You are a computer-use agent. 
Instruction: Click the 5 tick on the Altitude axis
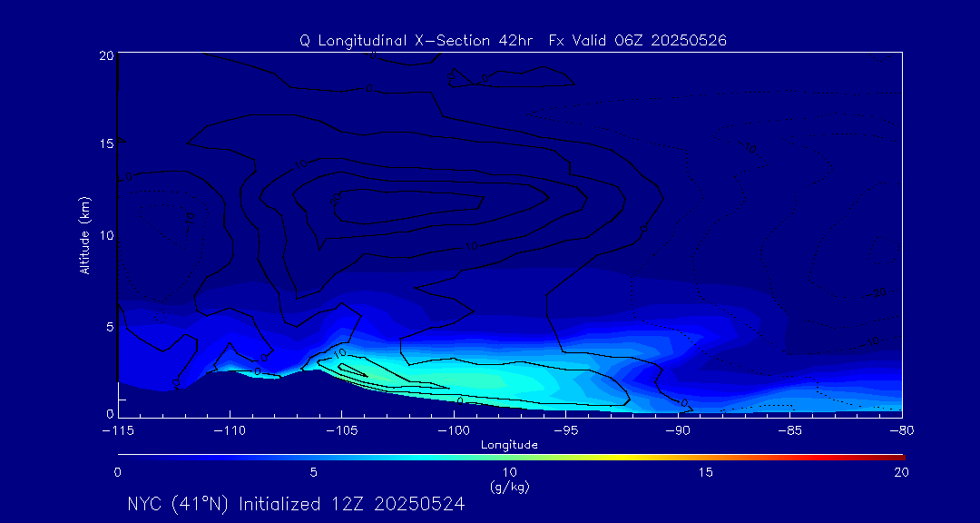coord(110,326)
